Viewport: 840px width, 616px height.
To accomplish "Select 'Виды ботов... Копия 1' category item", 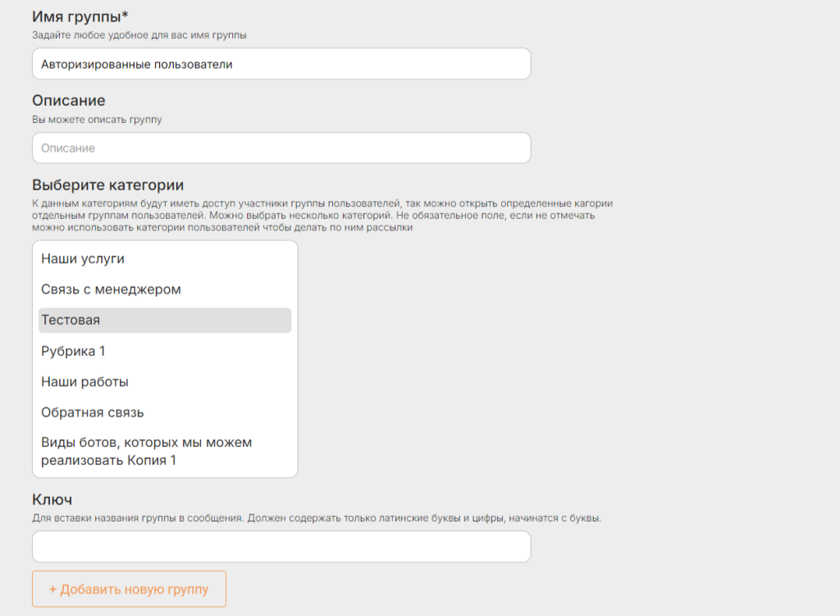I will (165, 451).
